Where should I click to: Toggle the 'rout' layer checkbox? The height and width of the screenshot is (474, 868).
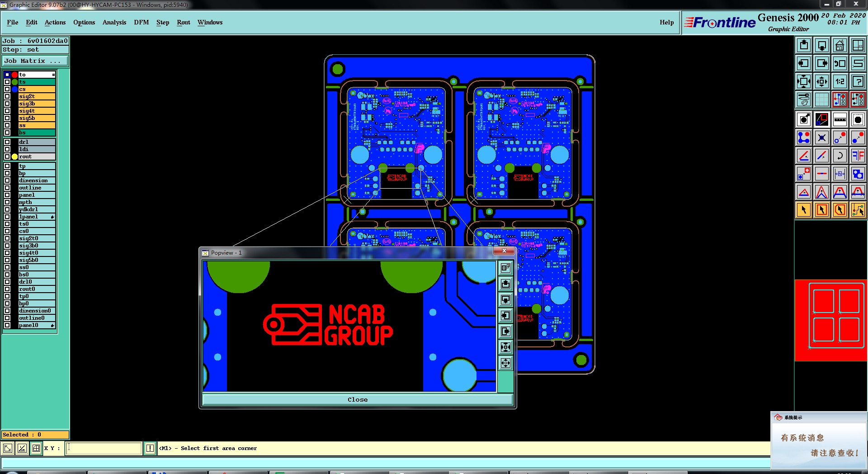click(7, 156)
